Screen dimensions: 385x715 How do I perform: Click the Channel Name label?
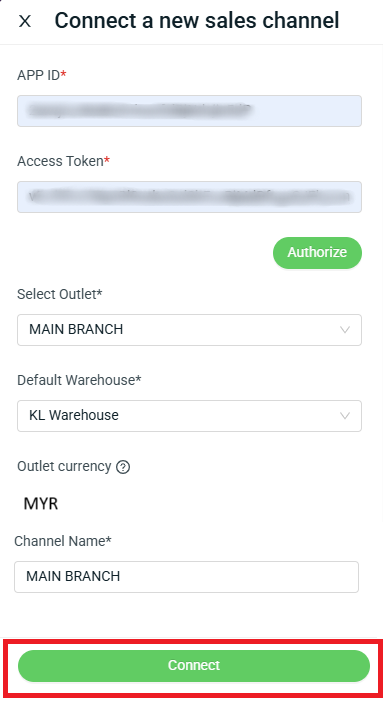(x=62, y=541)
